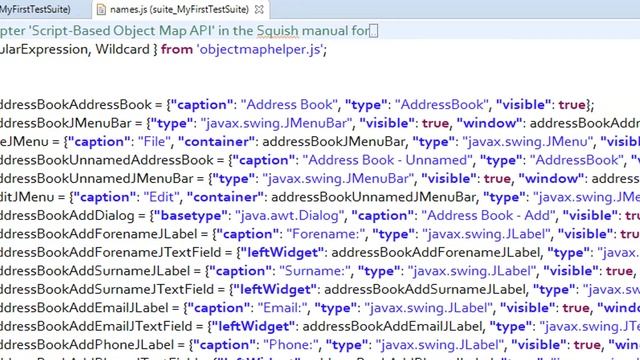Click the underlined word Squish in the comment

pyautogui.click(x=277, y=31)
